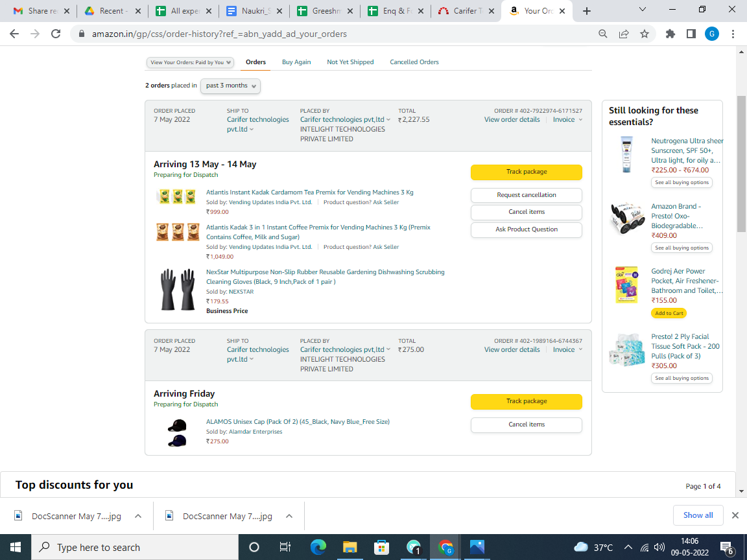
Task: Switch to the Naukri docs tab
Action: pyautogui.click(x=254, y=11)
